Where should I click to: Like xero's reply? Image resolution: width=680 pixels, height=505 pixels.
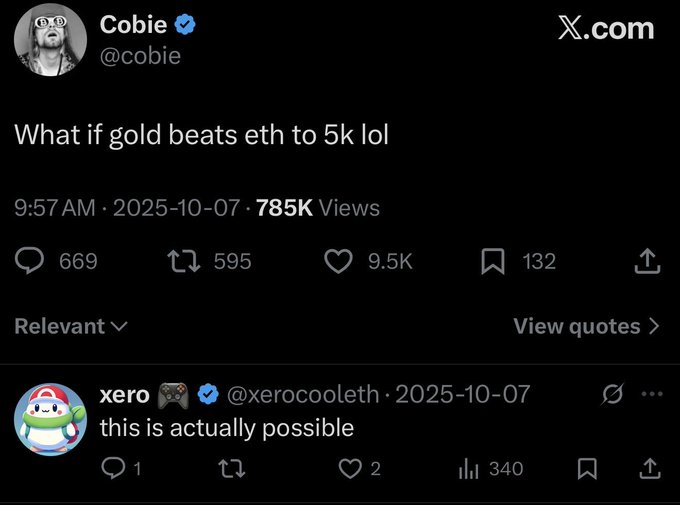(347, 467)
